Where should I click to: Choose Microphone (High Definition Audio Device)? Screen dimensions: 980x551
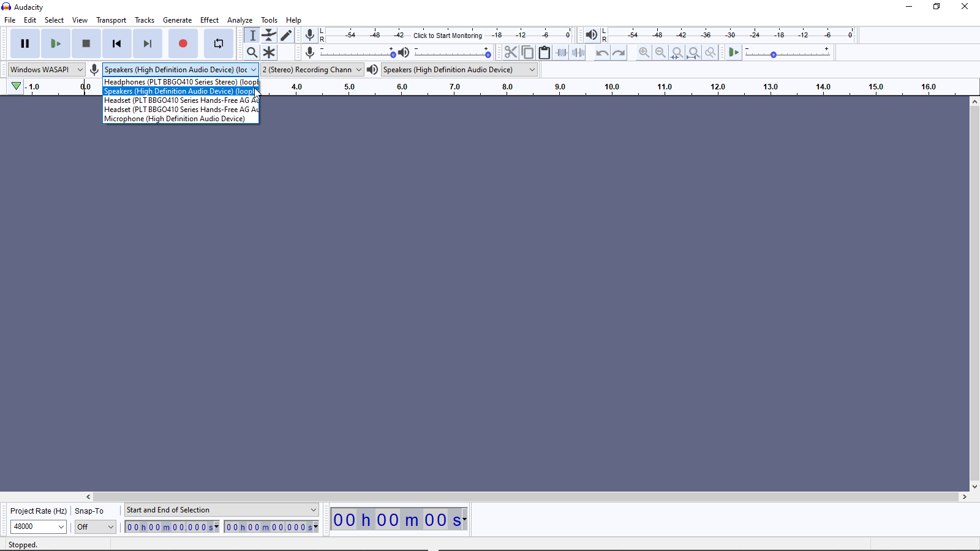click(181, 119)
